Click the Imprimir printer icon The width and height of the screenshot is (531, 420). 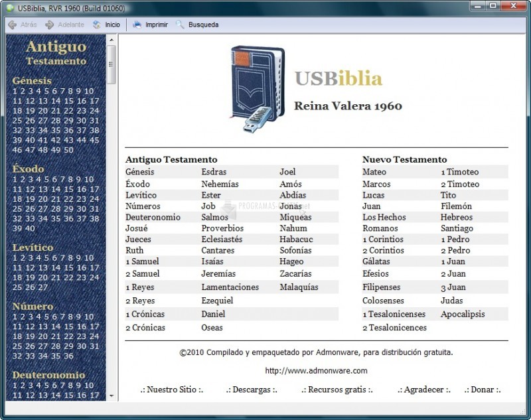tap(137, 25)
